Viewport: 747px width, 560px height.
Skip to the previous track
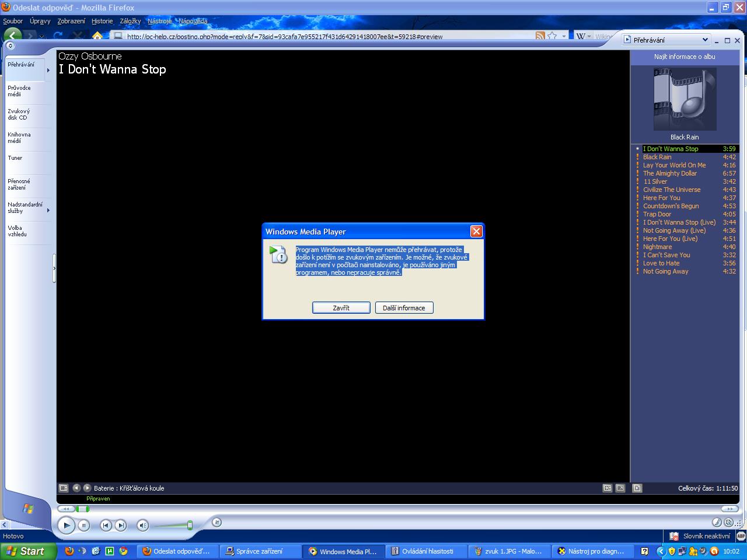[106, 526]
